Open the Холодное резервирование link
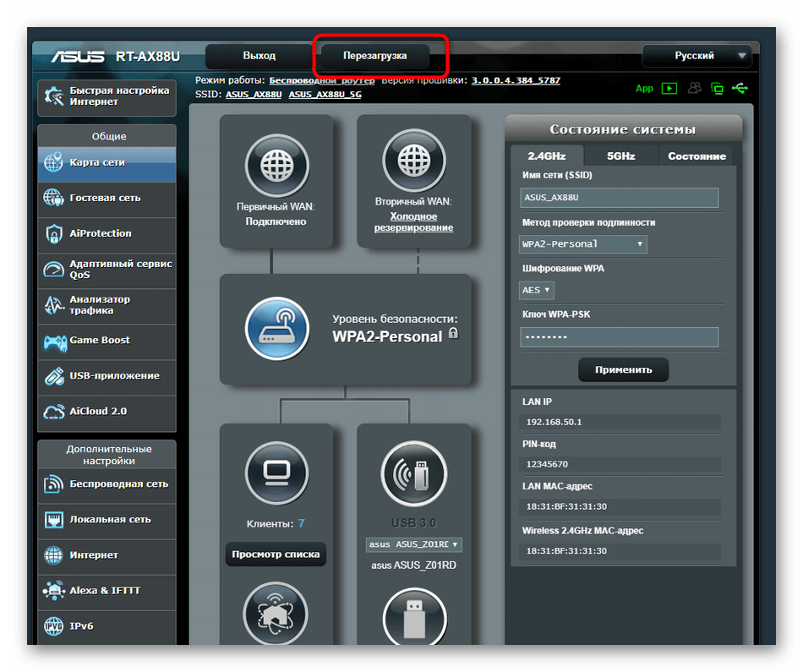Screen dimensions: 803x672 [x=414, y=222]
